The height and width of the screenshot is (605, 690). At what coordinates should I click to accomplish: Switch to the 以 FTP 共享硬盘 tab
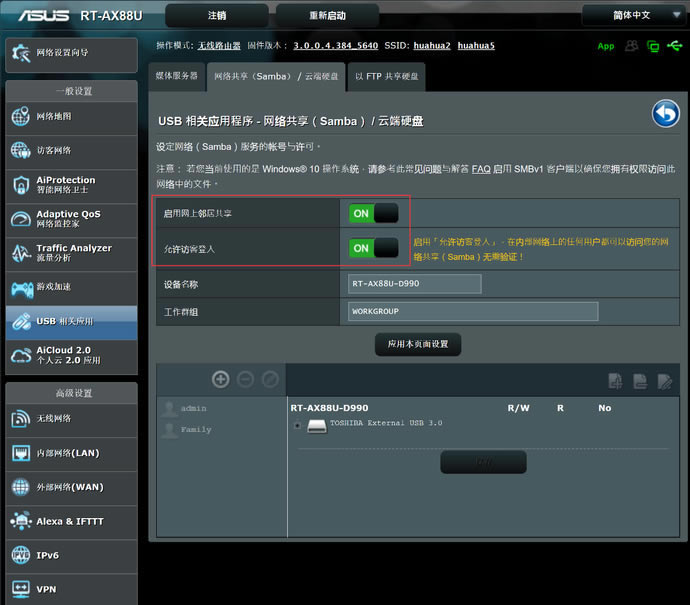(387, 76)
